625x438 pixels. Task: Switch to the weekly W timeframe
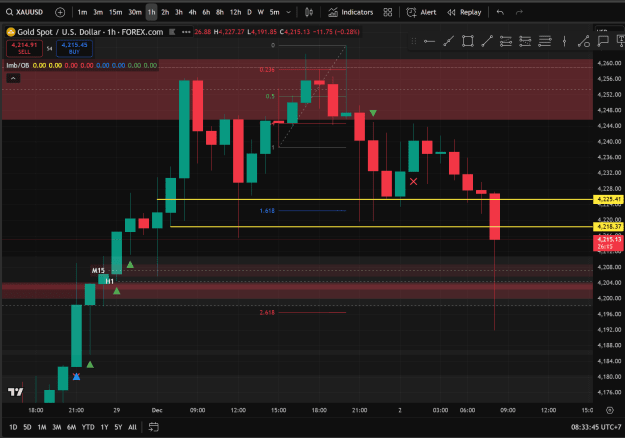pyautogui.click(x=260, y=12)
